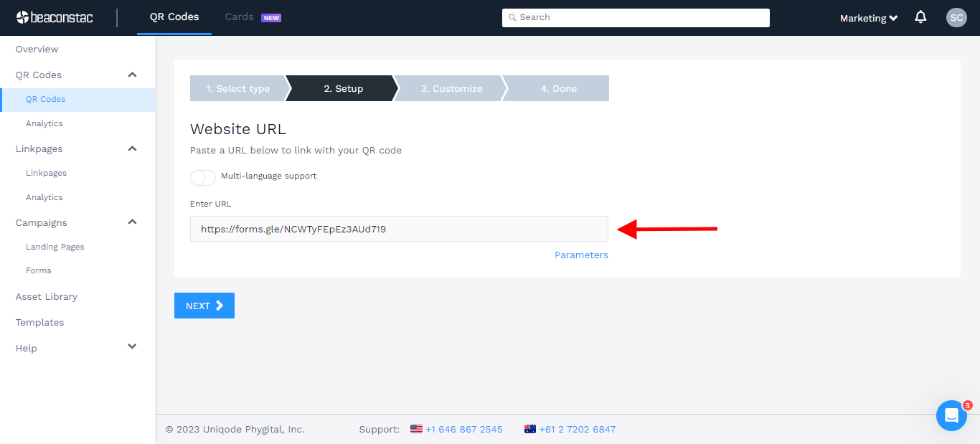Switch to the Cards tab
The width and height of the screenshot is (980, 444).
pyautogui.click(x=239, y=16)
